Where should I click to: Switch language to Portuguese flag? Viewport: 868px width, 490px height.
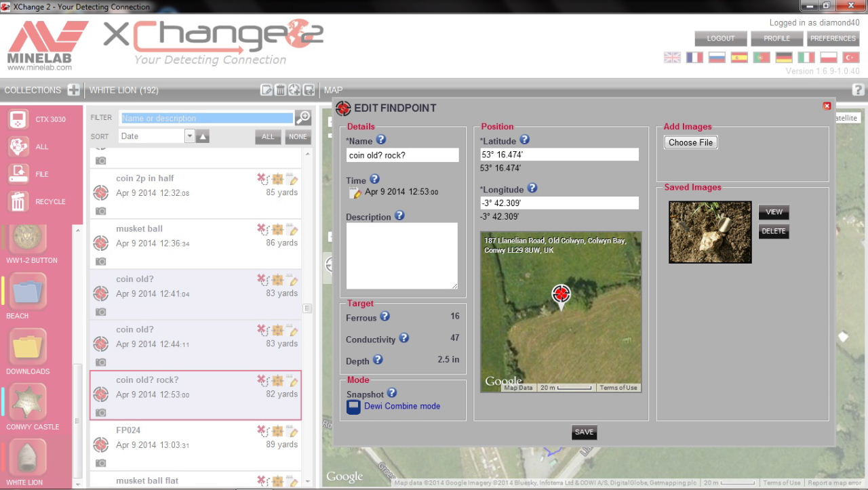coord(762,58)
